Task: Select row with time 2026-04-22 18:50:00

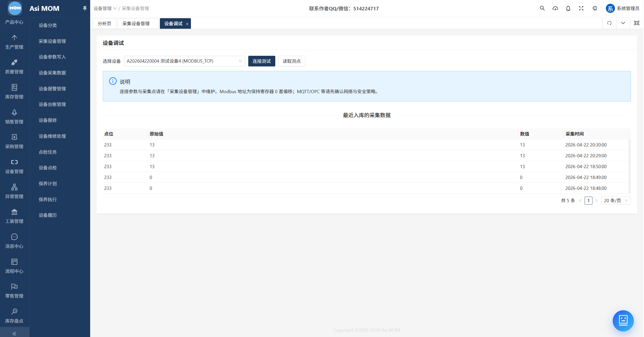Action: pos(365,166)
